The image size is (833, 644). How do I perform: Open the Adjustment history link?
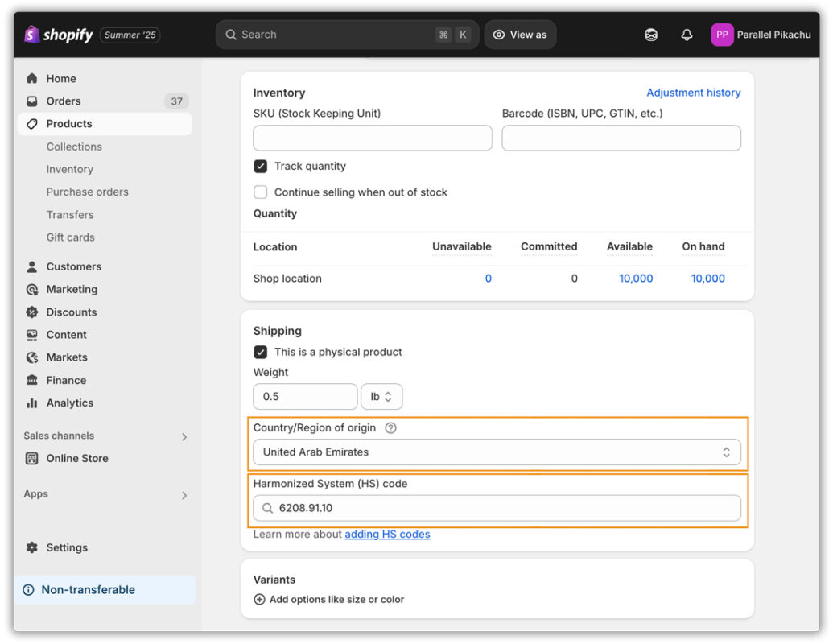[x=693, y=93]
